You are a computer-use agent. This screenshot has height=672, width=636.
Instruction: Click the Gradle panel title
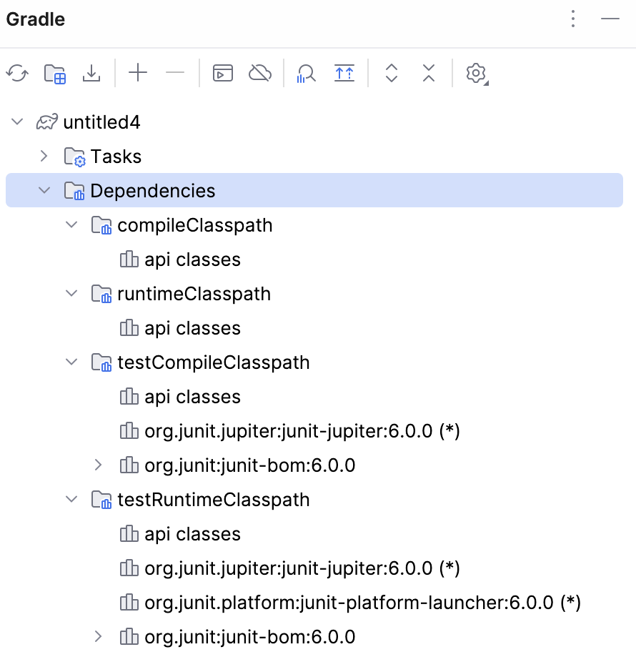(36, 19)
